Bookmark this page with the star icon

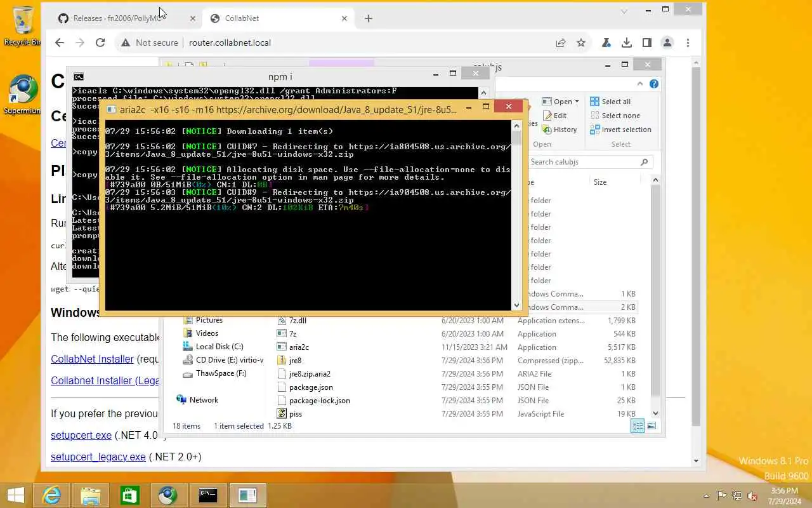click(x=580, y=43)
